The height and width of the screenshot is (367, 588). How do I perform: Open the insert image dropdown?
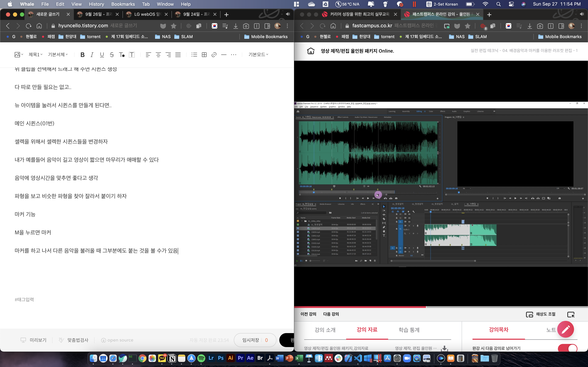tap(19, 55)
